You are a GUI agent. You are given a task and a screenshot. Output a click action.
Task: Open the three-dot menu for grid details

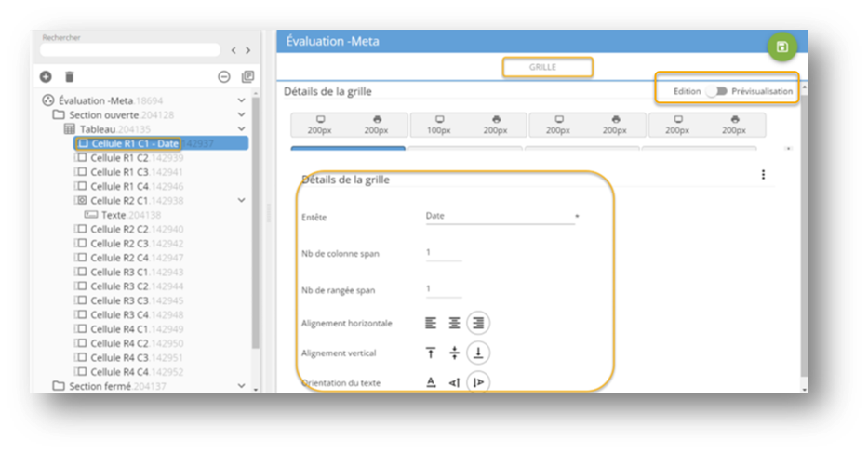764,175
